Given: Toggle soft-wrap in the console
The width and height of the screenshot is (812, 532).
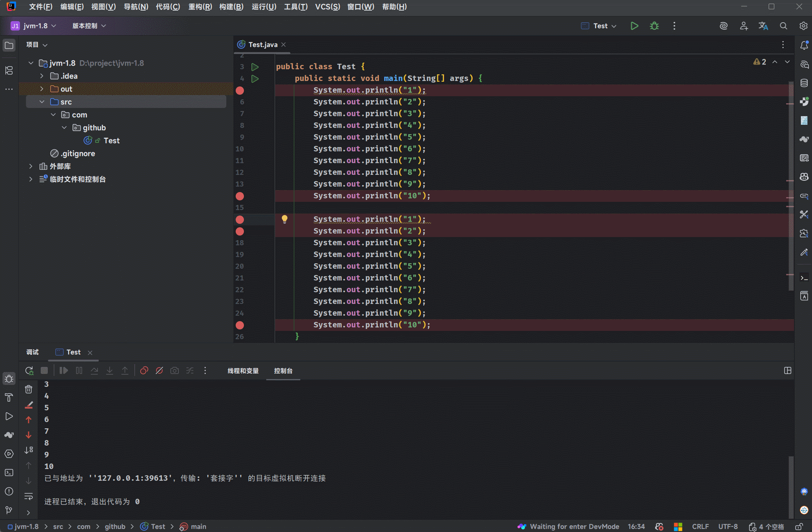Looking at the screenshot, I should tap(29, 496).
